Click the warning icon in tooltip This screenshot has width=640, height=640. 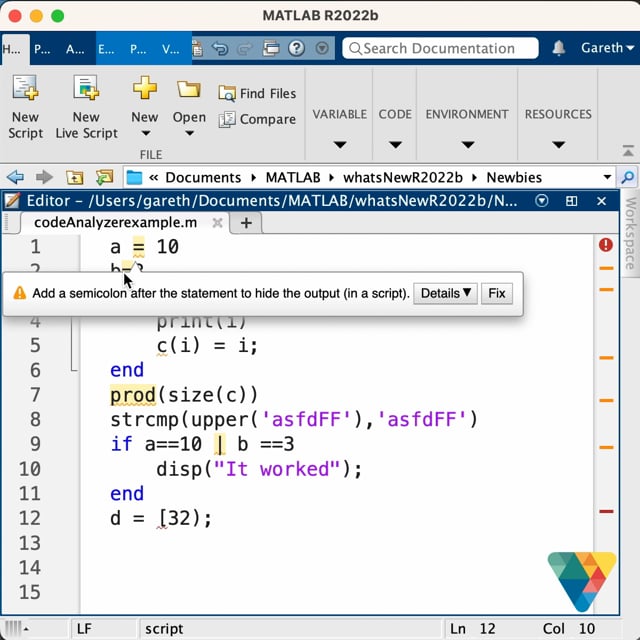19,293
